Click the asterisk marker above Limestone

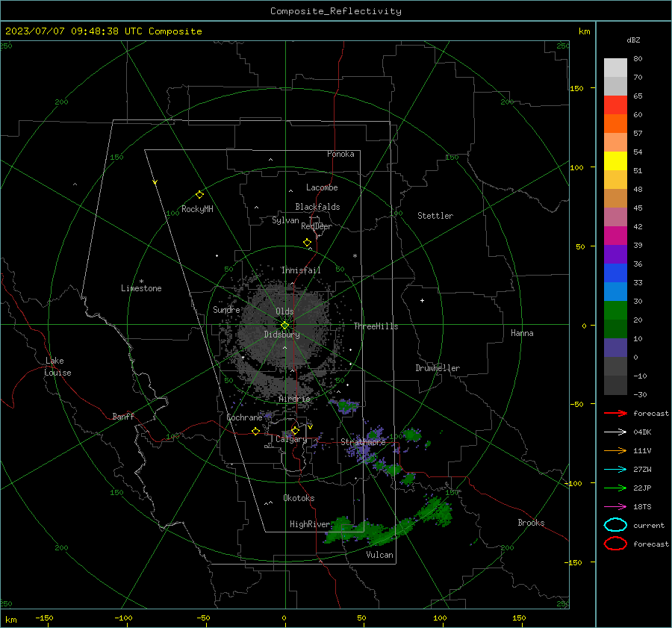click(x=141, y=282)
